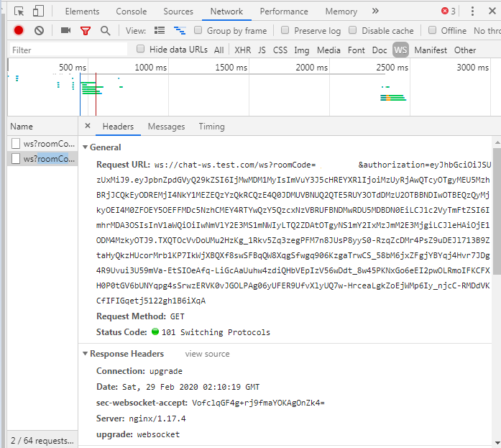Click the red load event line in timeline
The height and width of the screenshot is (448, 501).
tap(96, 94)
